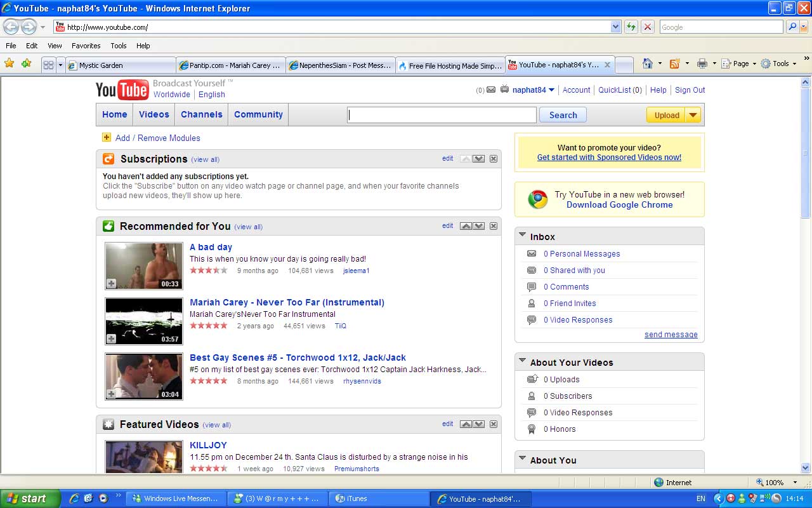Click 'Get started with Sponsored Videos now!'
The image size is (812, 508).
(x=609, y=157)
